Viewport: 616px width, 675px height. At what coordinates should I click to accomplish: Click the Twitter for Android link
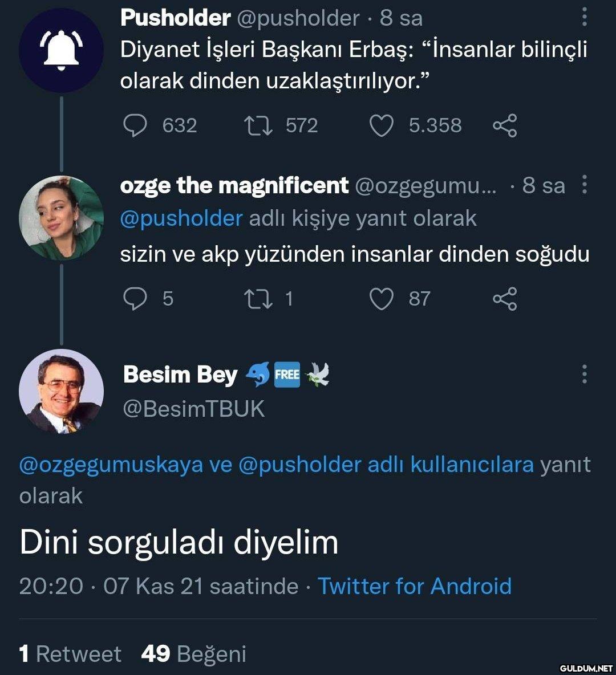tap(414, 586)
